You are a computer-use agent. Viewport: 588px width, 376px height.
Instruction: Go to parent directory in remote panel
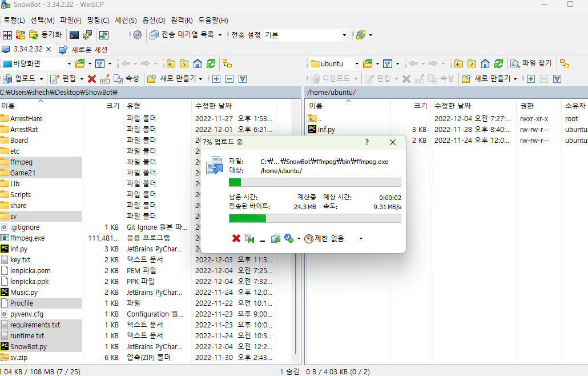click(x=458, y=64)
